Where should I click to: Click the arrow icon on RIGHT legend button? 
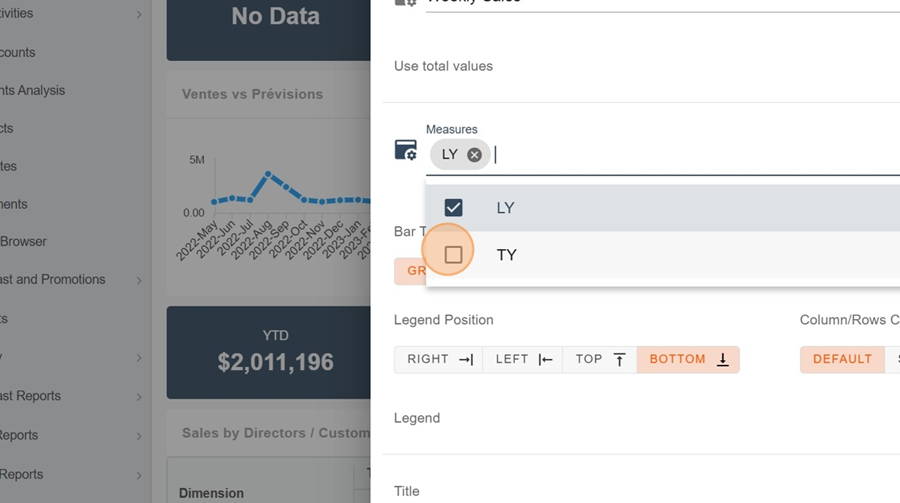click(465, 360)
